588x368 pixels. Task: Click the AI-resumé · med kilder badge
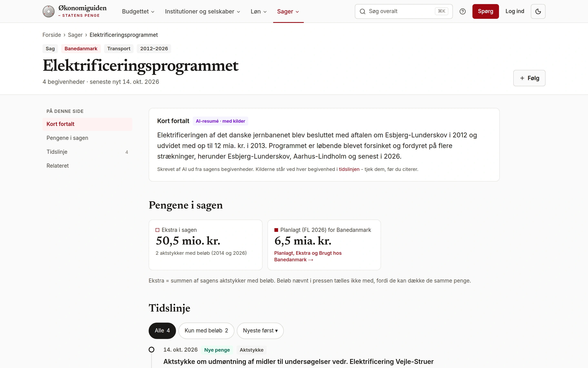point(220,121)
